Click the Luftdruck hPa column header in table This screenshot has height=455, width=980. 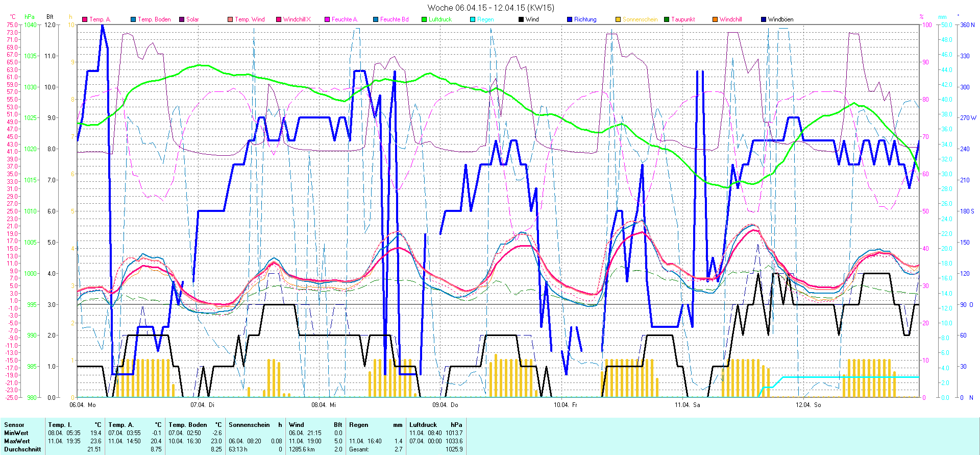[x=435, y=425]
